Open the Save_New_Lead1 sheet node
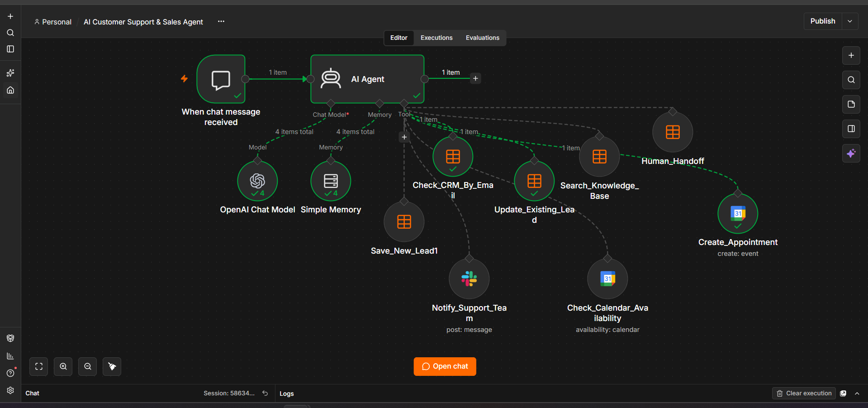Image resolution: width=868 pixels, height=408 pixels. pos(404,222)
